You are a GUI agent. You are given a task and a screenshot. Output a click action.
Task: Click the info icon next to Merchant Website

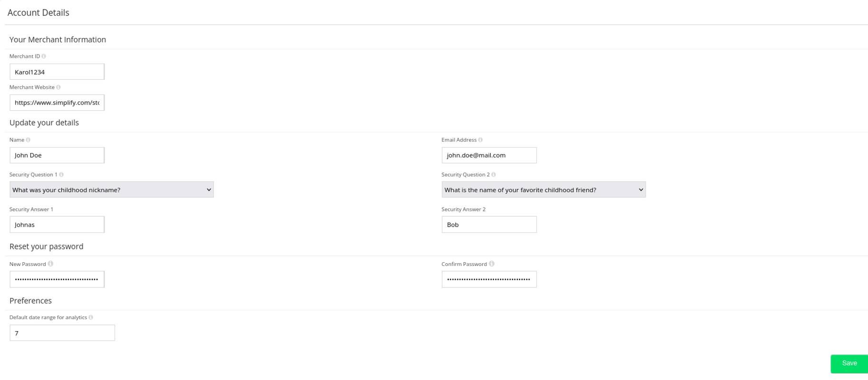tap(58, 87)
